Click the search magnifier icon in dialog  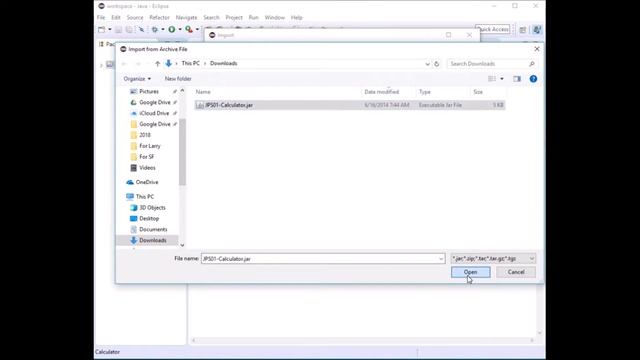point(531,64)
